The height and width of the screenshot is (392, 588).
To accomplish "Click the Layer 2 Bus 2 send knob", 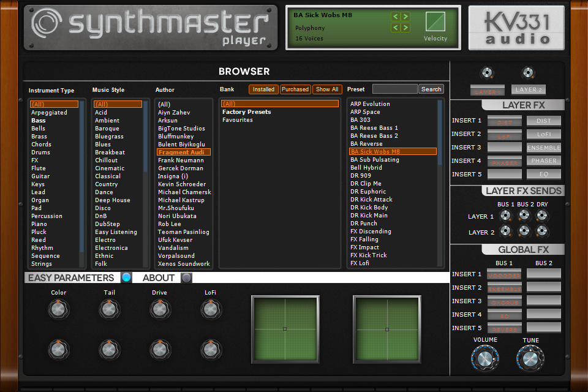I will pos(524,231).
